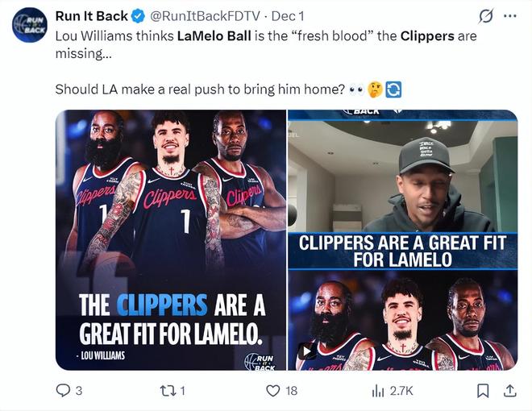Click the bold LaMelo Ball text
532x411 pixels.
tap(214, 36)
